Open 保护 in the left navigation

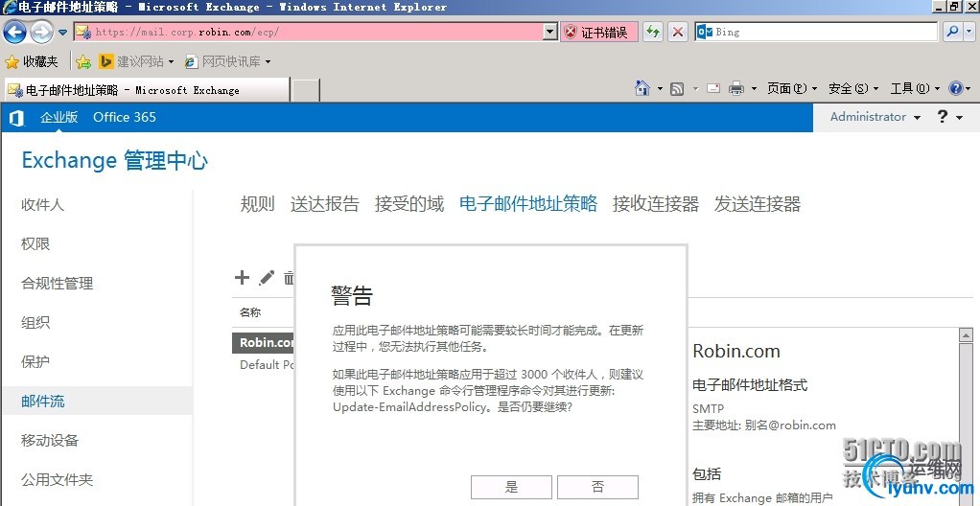[x=35, y=361]
